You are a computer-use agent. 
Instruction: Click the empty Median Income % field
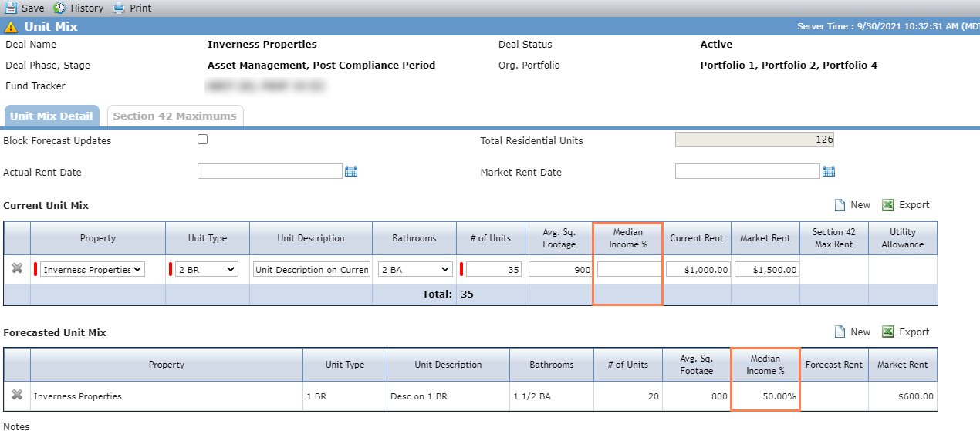pyautogui.click(x=629, y=270)
